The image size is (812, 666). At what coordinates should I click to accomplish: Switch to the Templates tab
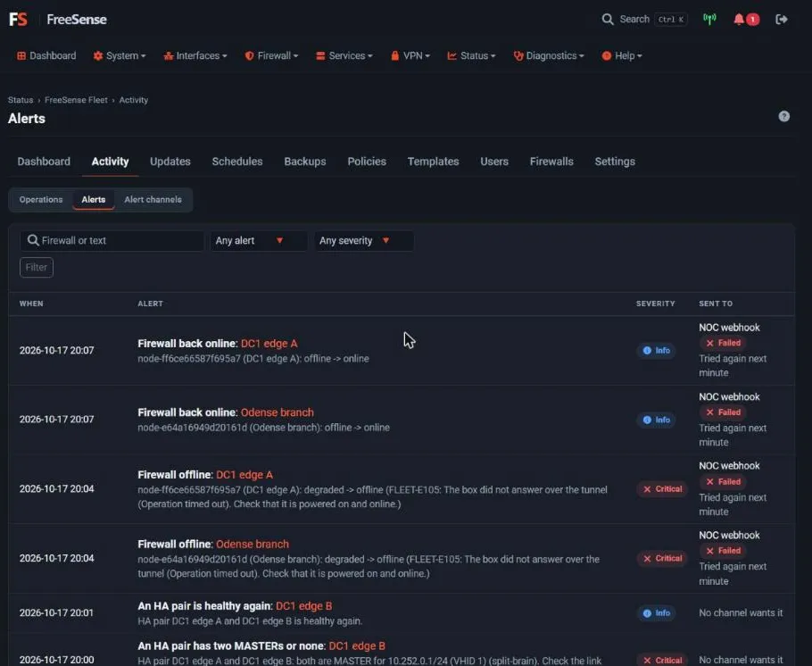[x=433, y=162]
